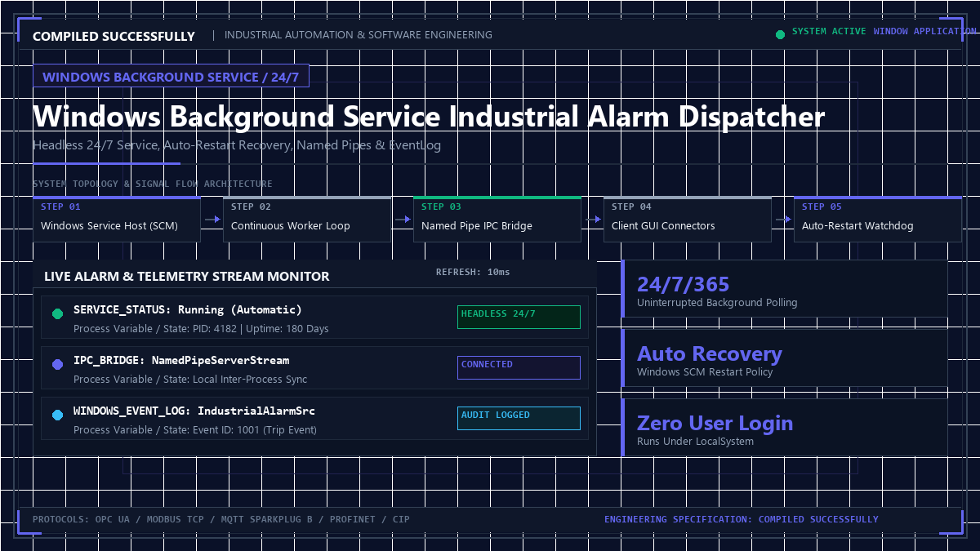The image size is (980, 551).
Task: Select the Step 03 Named Pipe IPC Bridge card
Action: (x=497, y=219)
